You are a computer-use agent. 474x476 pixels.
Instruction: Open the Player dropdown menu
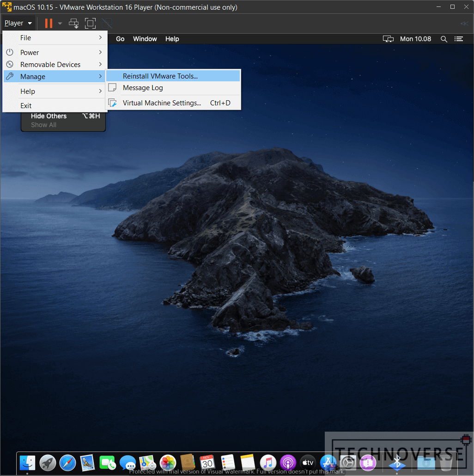pyautogui.click(x=18, y=23)
